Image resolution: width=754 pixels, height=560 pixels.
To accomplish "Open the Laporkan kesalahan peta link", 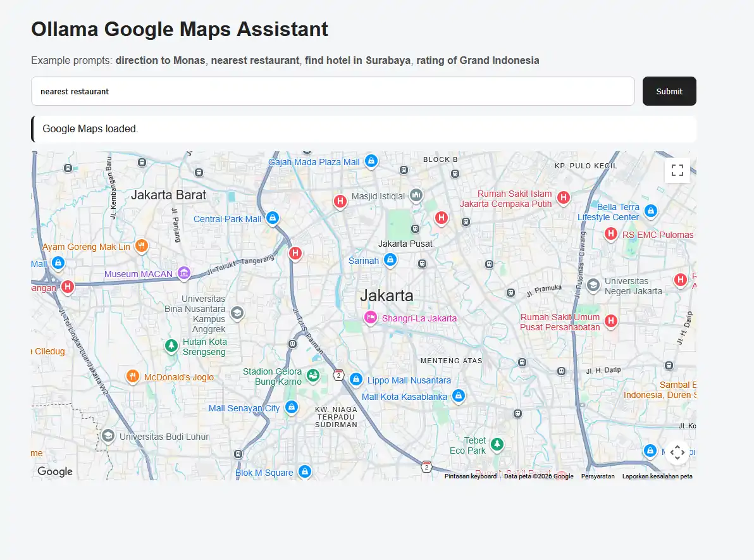I will 657,476.
